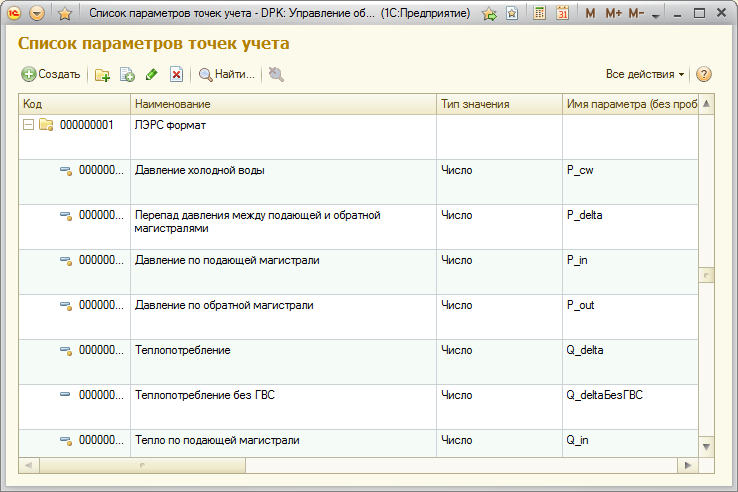Select Давление по обратной магистрали row
Screen dimensions: 738x492
coord(358,317)
